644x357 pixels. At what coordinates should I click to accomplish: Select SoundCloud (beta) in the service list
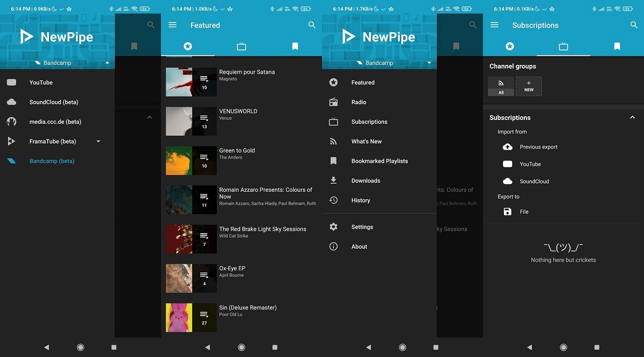coord(54,102)
